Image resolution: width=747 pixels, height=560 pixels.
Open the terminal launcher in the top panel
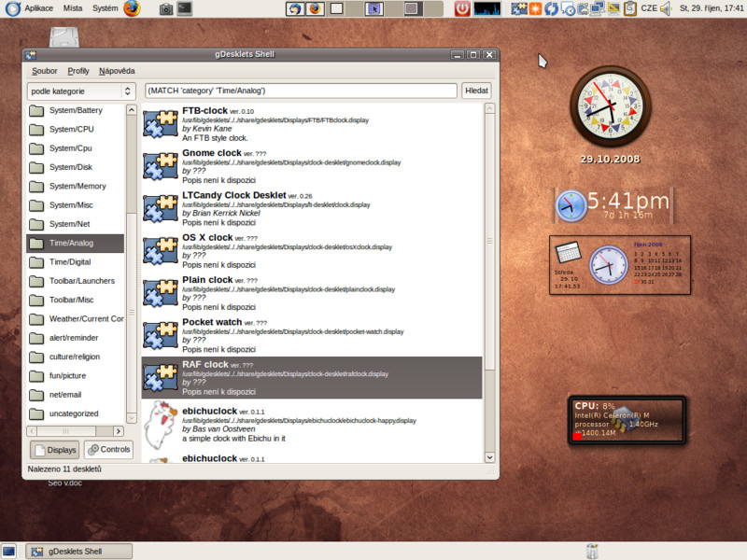click(185, 8)
